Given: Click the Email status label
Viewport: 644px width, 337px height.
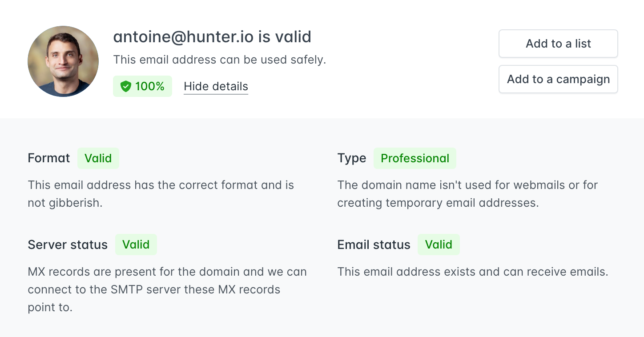Looking at the screenshot, I should coord(374,245).
